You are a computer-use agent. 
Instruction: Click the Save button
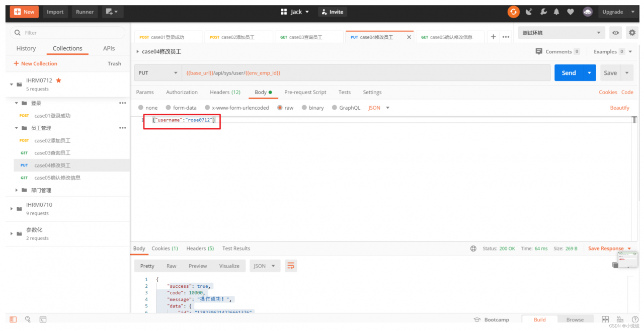click(610, 73)
